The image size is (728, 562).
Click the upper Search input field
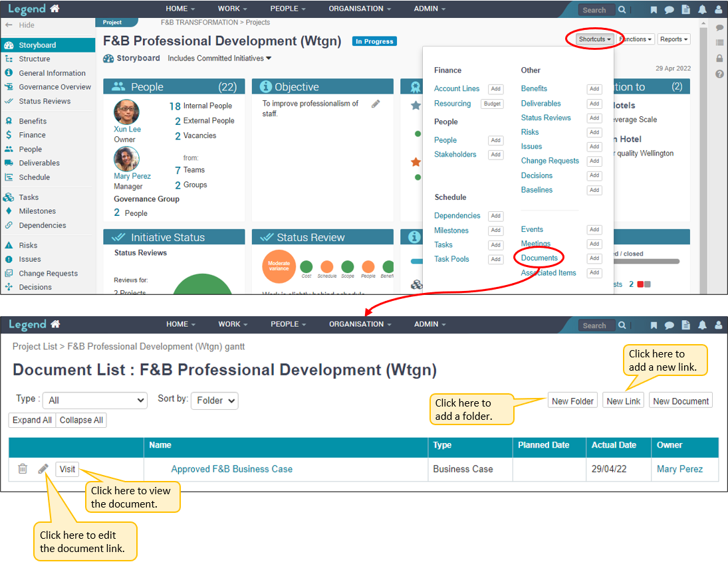tap(596, 10)
